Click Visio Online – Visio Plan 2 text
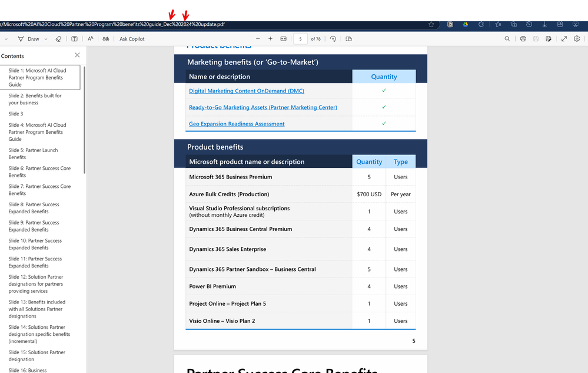 tap(222, 321)
